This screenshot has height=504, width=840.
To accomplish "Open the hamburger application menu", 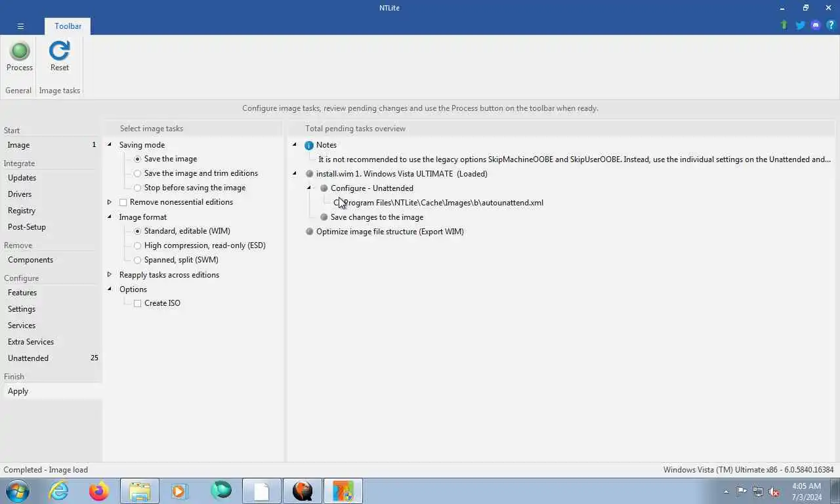I will (20, 26).
